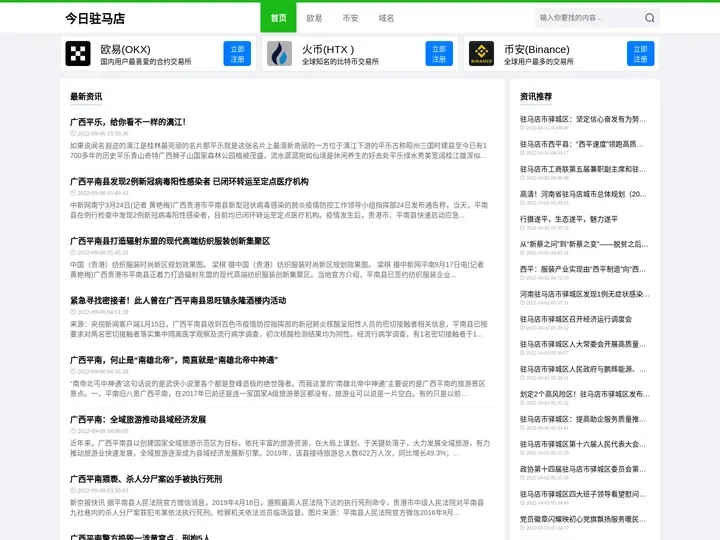The image size is (720, 540).
Task: Open sidebar link 河南驻马店市驿城区发现1例无症状感染
Action: 585,294
